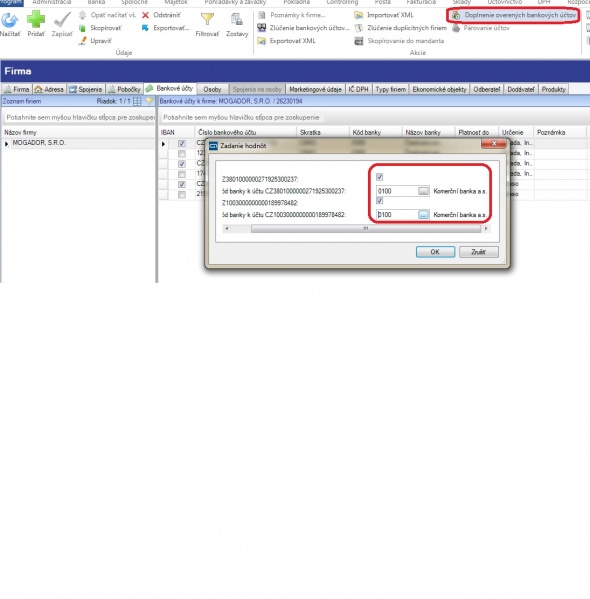Click the dialog horizontal scrollbar thumb
590x599 pixels.
click(x=366, y=228)
